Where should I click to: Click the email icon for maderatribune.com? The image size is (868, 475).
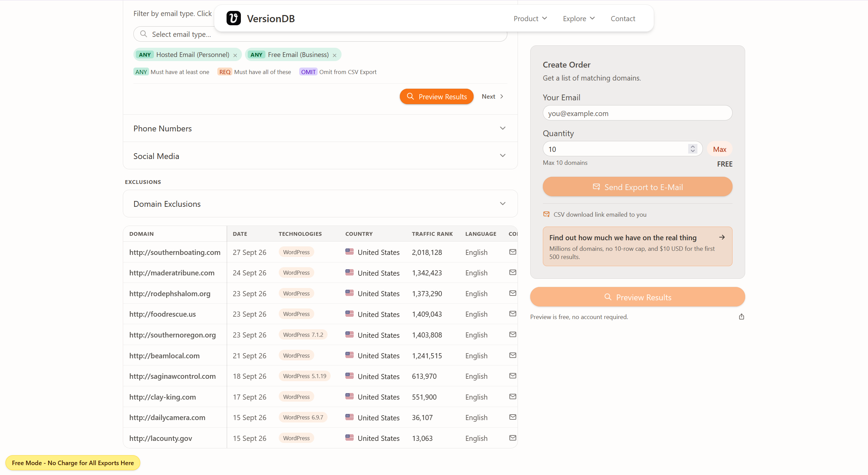coord(512,272)
